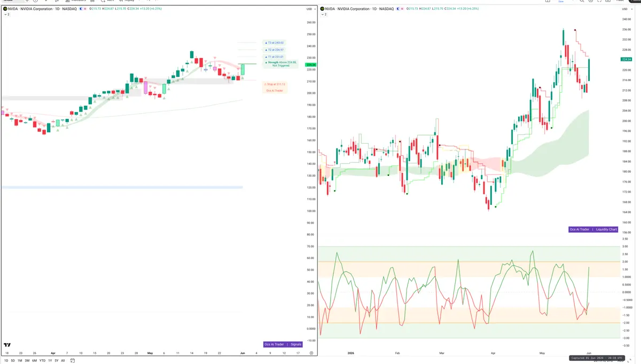This screenshot has height=364, width=641.
Task: Click the +13.20 (+6.25%) change in right legend
Action: pos(469,9)
